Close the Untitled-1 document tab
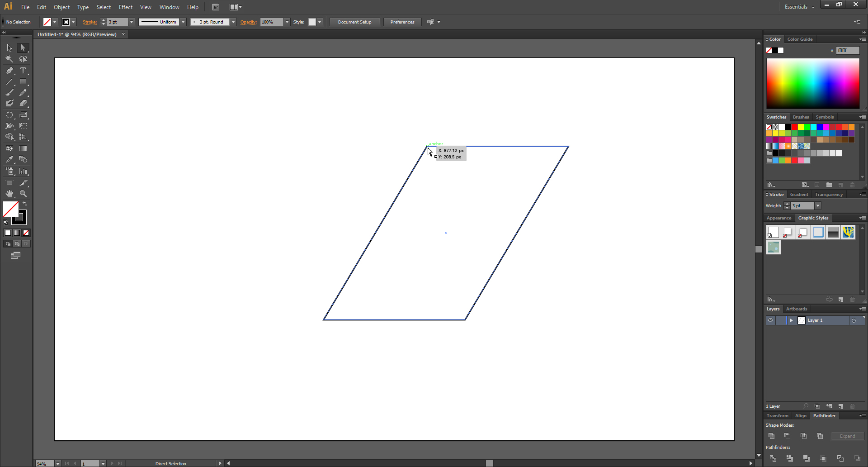Viewport: 868px width, 467px height. pos(123,34)
